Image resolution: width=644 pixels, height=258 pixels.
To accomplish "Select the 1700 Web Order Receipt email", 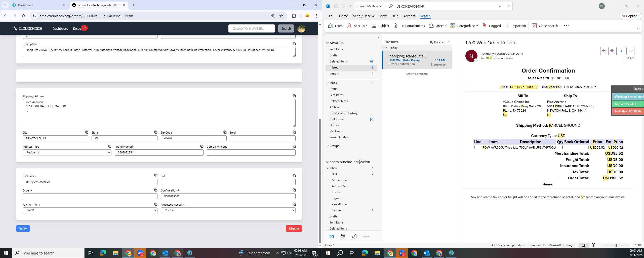I will (x=417, y=60).
